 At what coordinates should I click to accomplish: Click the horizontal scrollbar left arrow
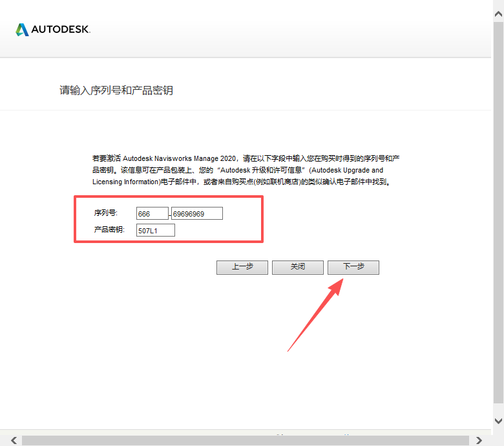pos(14,440)
